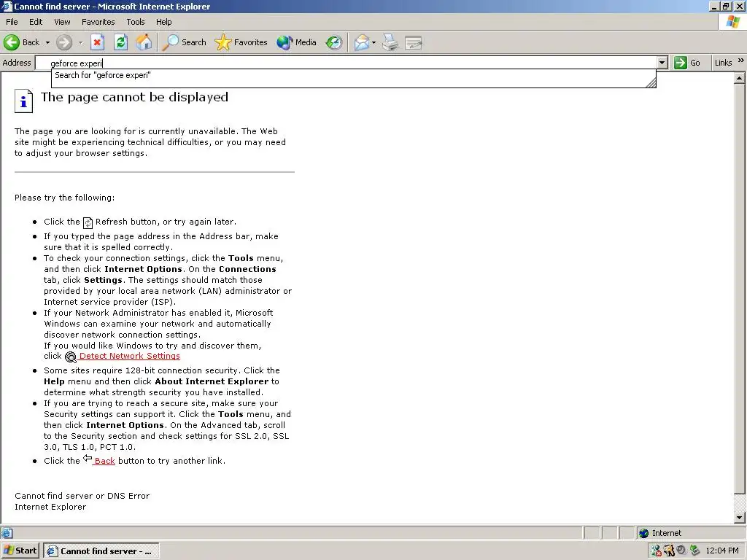The width and height of the screenshot is (747, 560).
Task: Click the inline Refresh icon in instructions
Action: click(x=88, y=222)
